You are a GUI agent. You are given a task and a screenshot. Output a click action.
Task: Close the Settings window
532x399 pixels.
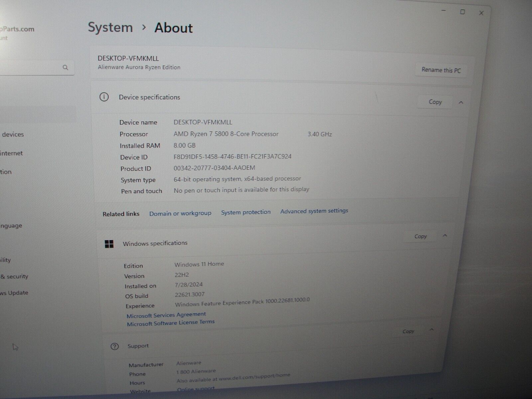tap(481, 13)
